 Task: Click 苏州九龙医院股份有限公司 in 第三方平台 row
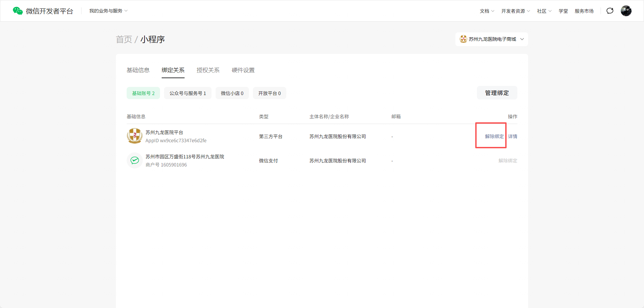(338, 136)
